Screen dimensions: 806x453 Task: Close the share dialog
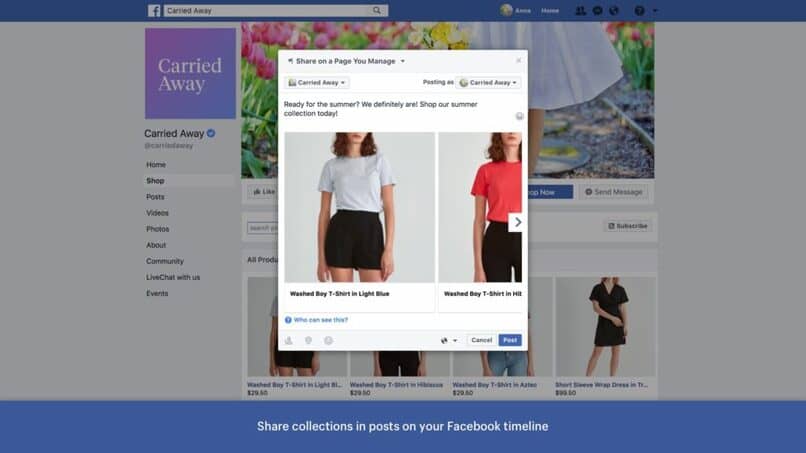518,61
